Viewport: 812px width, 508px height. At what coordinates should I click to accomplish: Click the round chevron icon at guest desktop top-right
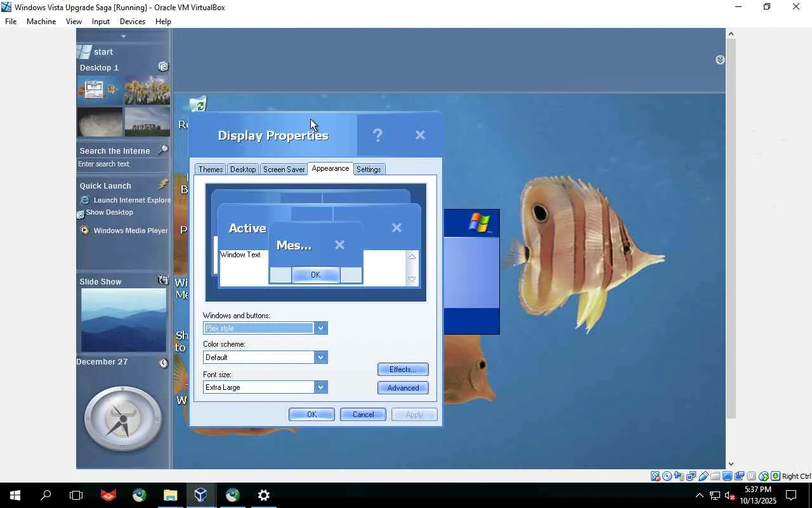(x=720, y=60)
